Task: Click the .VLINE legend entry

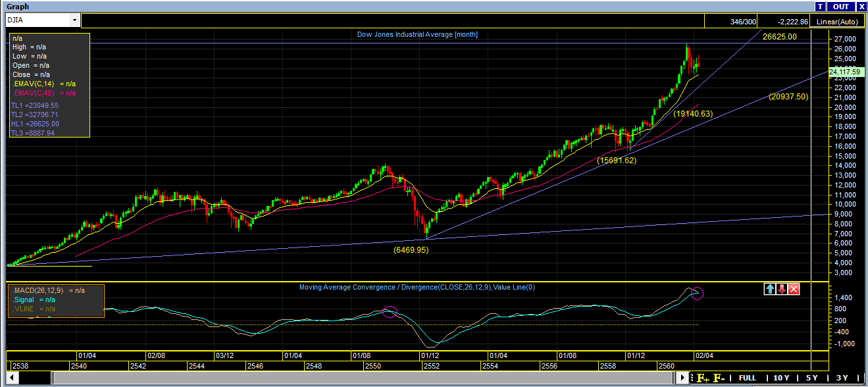Action: click(34, 309)
